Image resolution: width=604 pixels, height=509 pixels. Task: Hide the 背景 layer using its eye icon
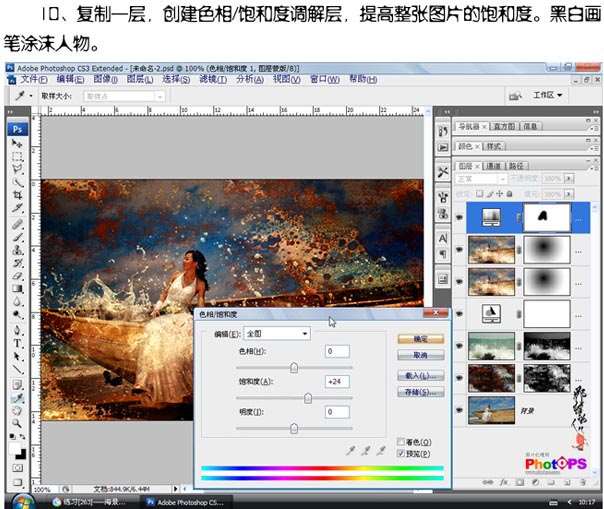(459, 411)
